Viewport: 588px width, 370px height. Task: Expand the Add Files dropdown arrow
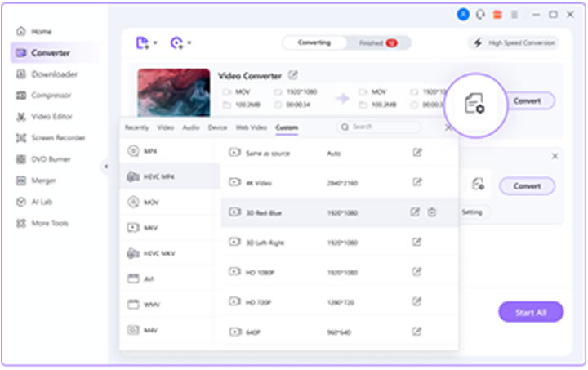point(155,43)
